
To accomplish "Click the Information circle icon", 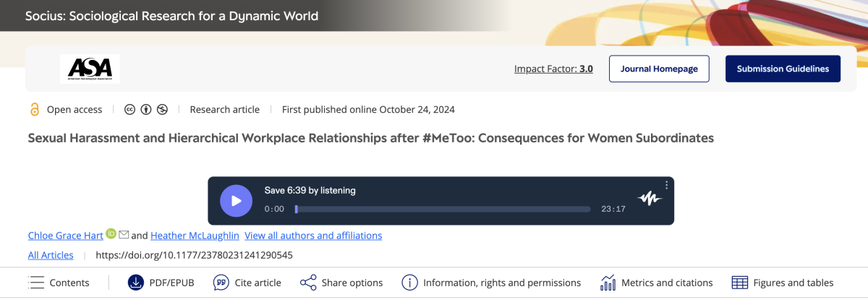I will (x=409, y=283).
